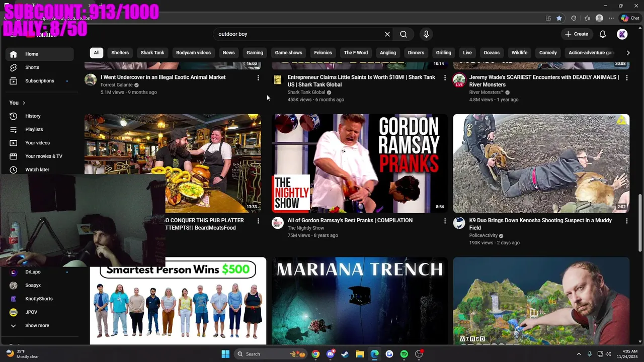Click the Forrest Galante channel avatar
This screenshot has width=644, height=362.
[x=91, y=79]
